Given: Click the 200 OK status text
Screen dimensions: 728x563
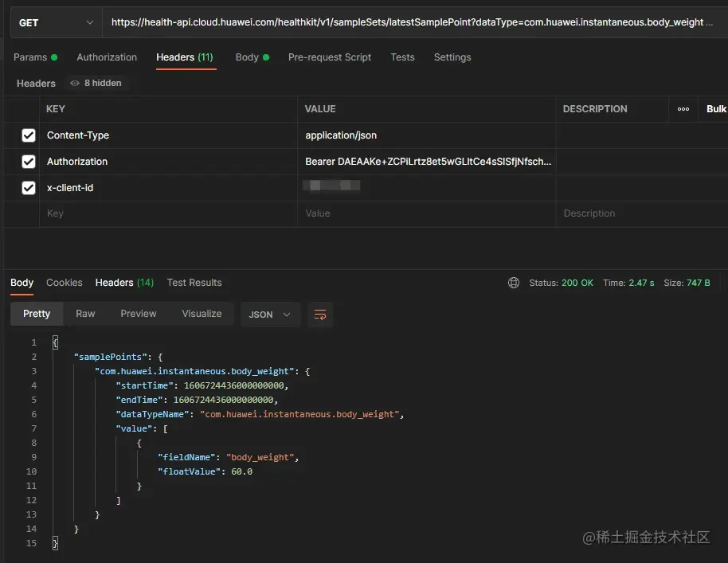Looking at the screenshot, I should (577, 283).
